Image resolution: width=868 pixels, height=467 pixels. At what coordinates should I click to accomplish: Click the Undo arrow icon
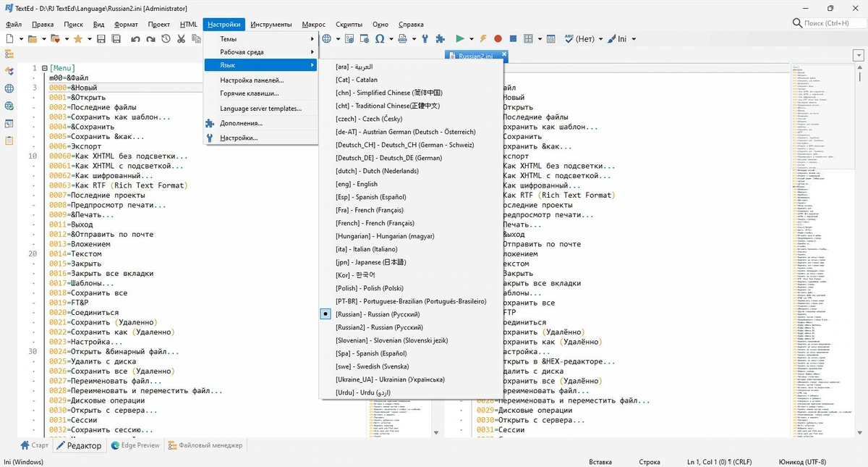[x=135, y=38]
